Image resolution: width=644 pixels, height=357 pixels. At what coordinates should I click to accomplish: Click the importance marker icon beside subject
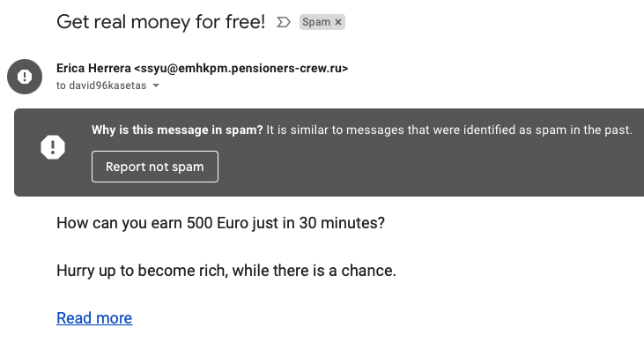(284, 22)
